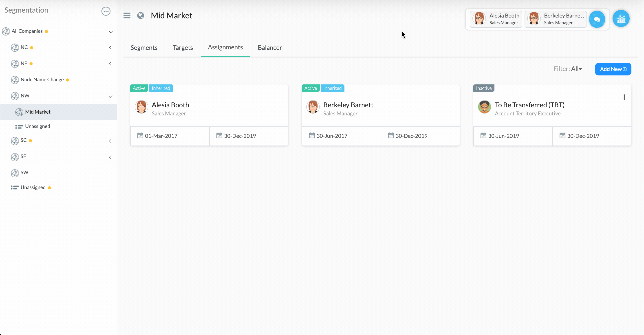Image resolution: width=644 pixels, height=335 pixels.
Task: Click the NW node globe icon
Action: pyautogui.click(x=15, y=96)
